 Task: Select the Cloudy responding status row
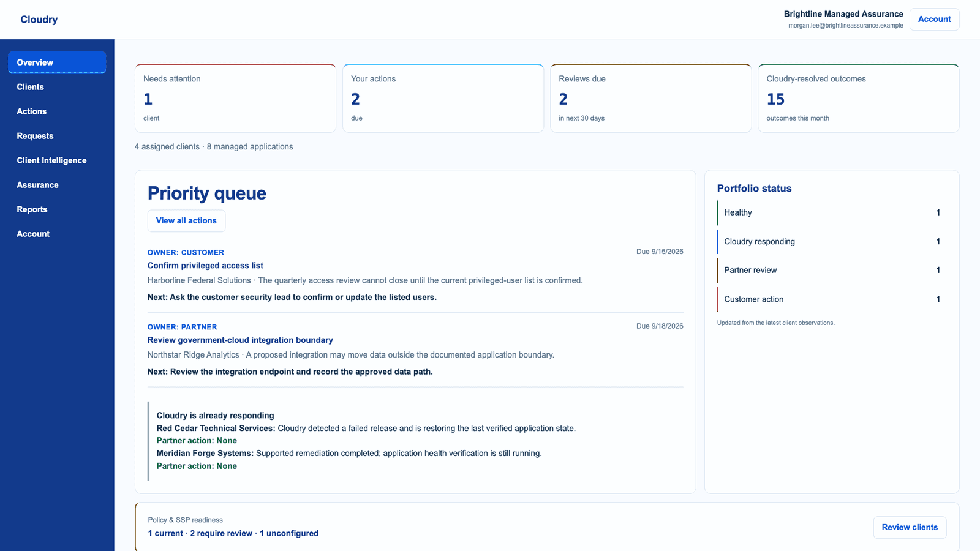[x=832, y=241]
